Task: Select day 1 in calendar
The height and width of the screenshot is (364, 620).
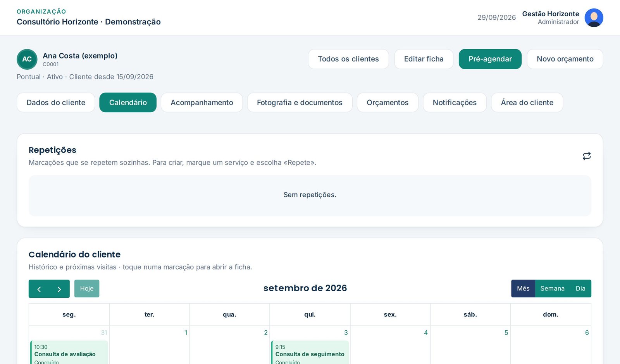Action: (x=186, y=333)
